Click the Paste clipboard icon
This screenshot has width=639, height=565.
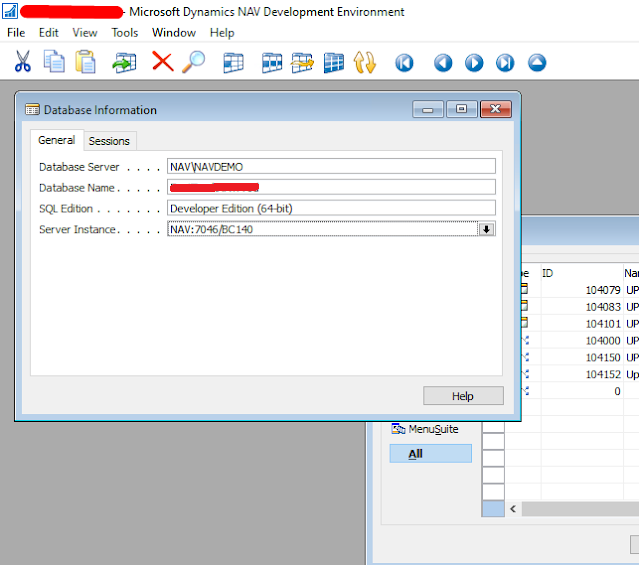85,62
